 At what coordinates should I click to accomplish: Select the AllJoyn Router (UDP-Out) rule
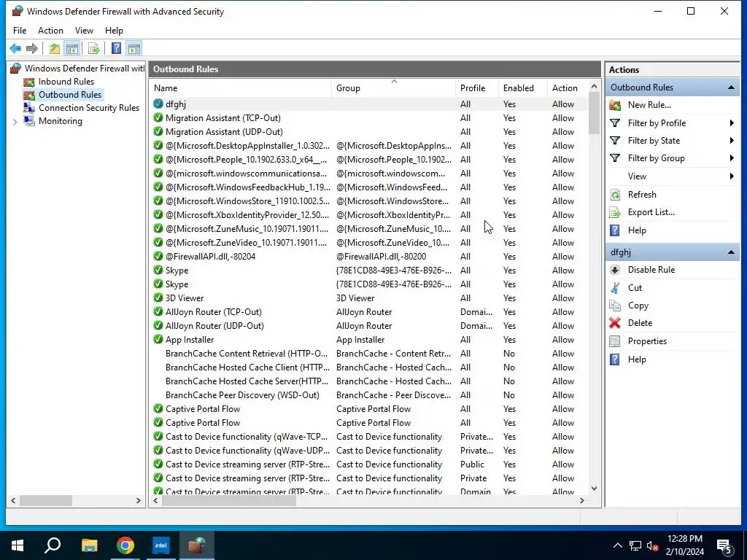click(368, 326)
